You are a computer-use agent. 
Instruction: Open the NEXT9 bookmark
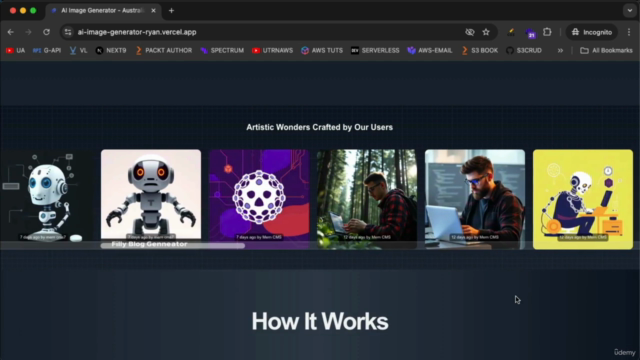(111, 51)
